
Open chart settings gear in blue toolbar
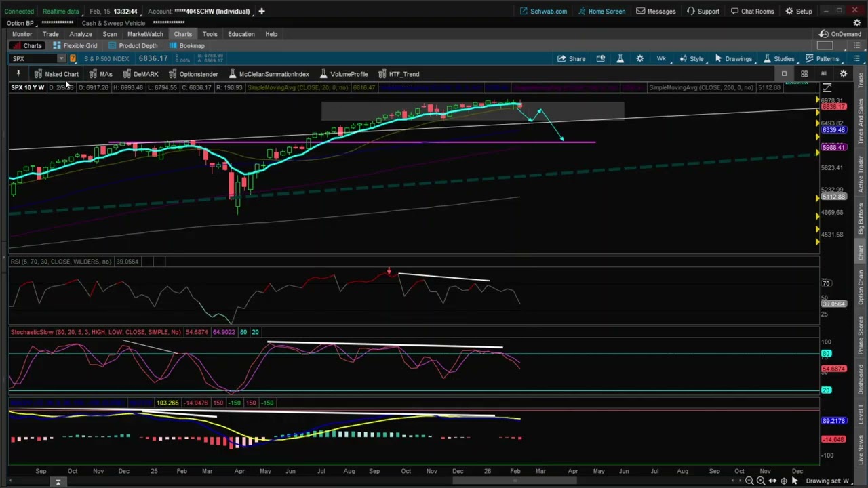[639, 59]
